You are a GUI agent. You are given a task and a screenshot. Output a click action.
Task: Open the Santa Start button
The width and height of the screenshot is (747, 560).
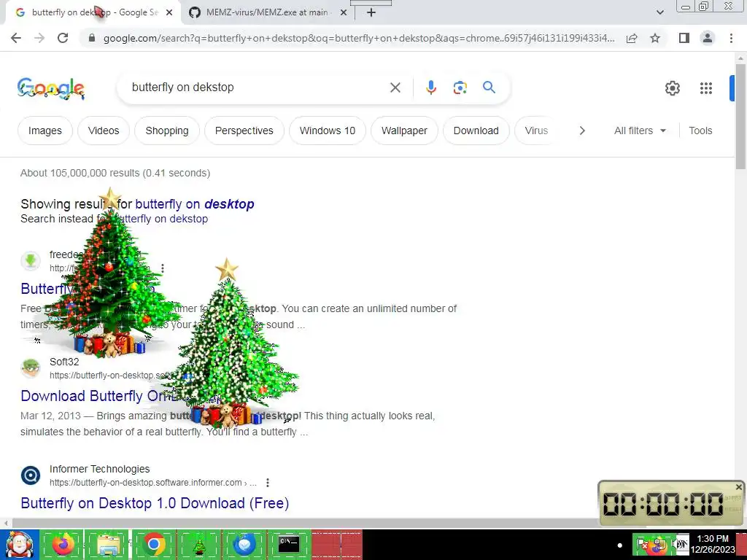point(19,544)
